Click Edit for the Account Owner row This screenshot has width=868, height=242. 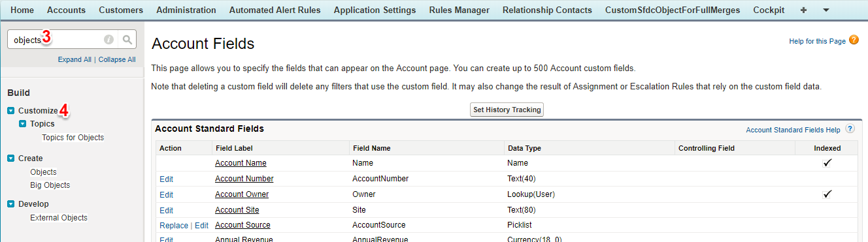[x=166, y=194]
